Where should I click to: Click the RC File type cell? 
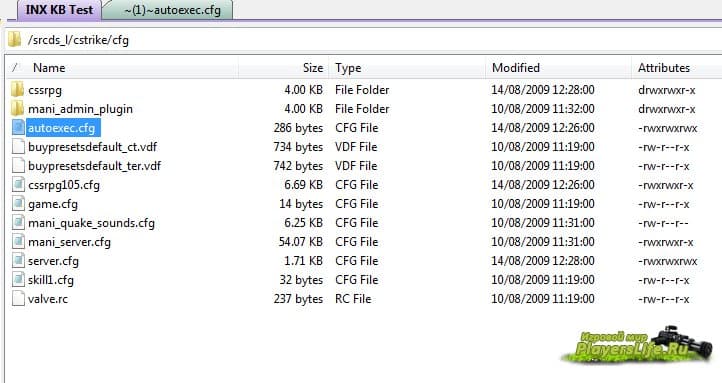click(x=353, y=299)
